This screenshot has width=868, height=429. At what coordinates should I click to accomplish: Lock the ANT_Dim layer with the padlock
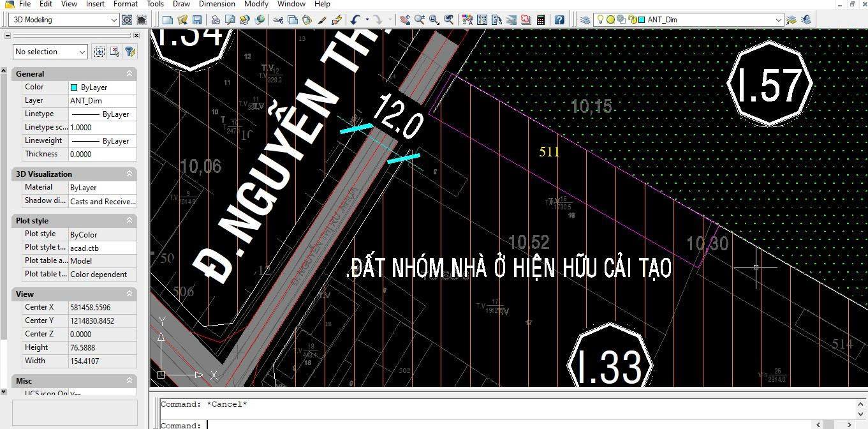pos(633,20)
